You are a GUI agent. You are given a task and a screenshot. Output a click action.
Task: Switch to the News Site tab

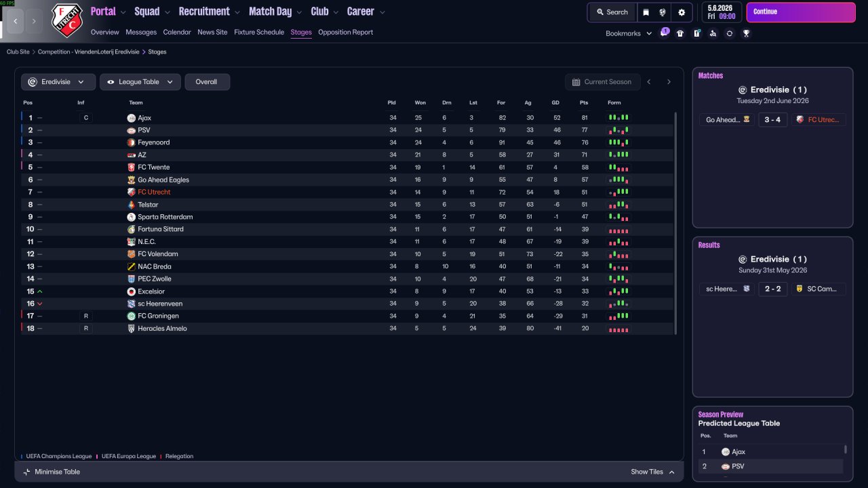click(x=212, y=32)
